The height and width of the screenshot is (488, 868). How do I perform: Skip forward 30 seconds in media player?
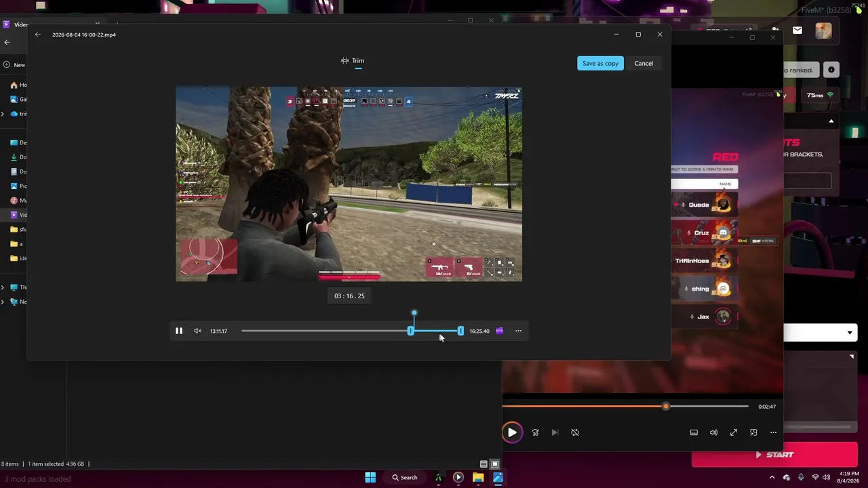click(535, 432)
